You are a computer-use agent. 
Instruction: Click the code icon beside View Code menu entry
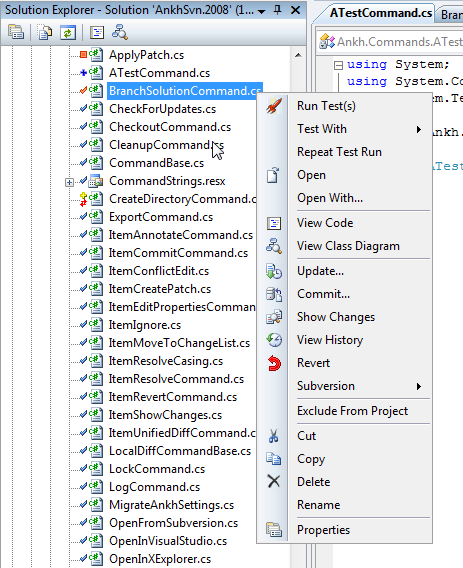[x=274, y=223]
